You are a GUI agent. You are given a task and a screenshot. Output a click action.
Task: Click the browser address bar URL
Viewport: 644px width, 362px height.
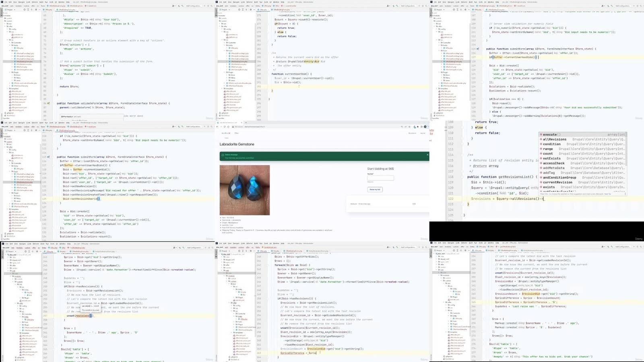pyautogui.click(x=254, y=127)
